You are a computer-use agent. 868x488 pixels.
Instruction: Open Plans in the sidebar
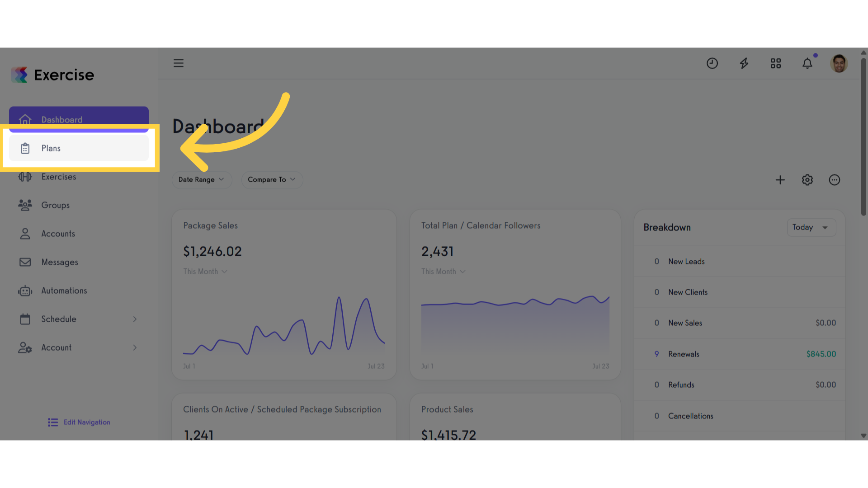pyautogui.click(x=79, y=148)
